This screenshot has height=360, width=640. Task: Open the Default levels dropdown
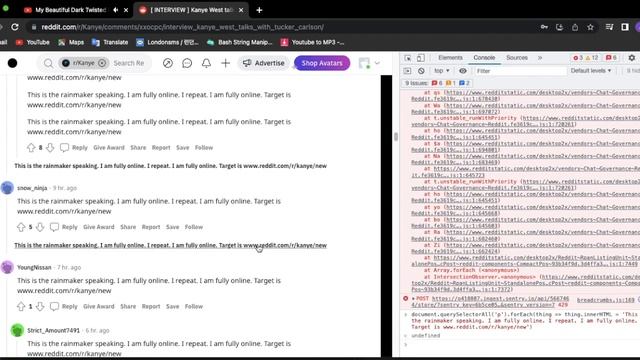591,71
